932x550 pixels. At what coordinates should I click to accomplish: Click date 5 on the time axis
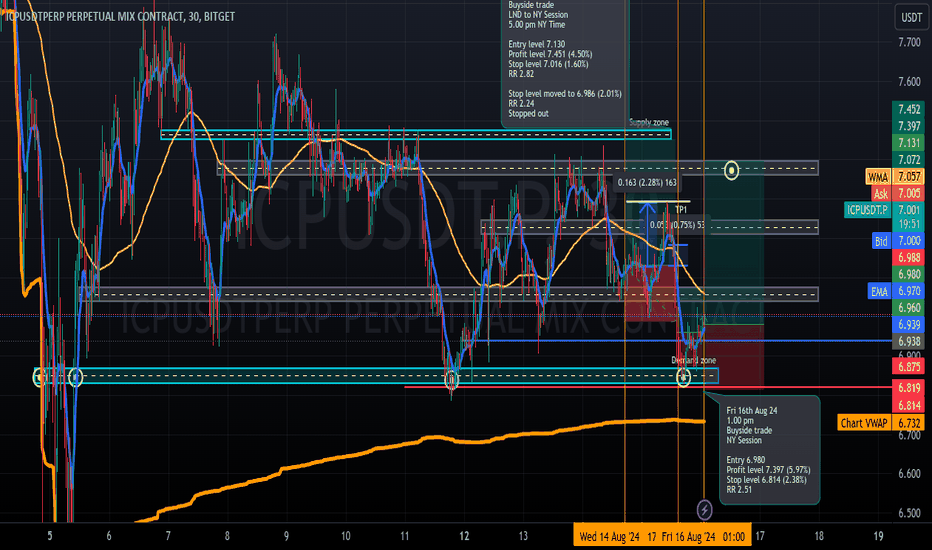[x=49, y=536]
